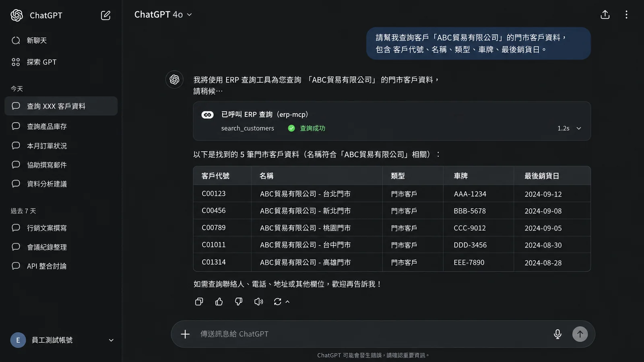Image resolution: width=644 pixels, height=362 pixels.
Task: Expand the ERP 查詢 tool call details
Action: (579, 128)
